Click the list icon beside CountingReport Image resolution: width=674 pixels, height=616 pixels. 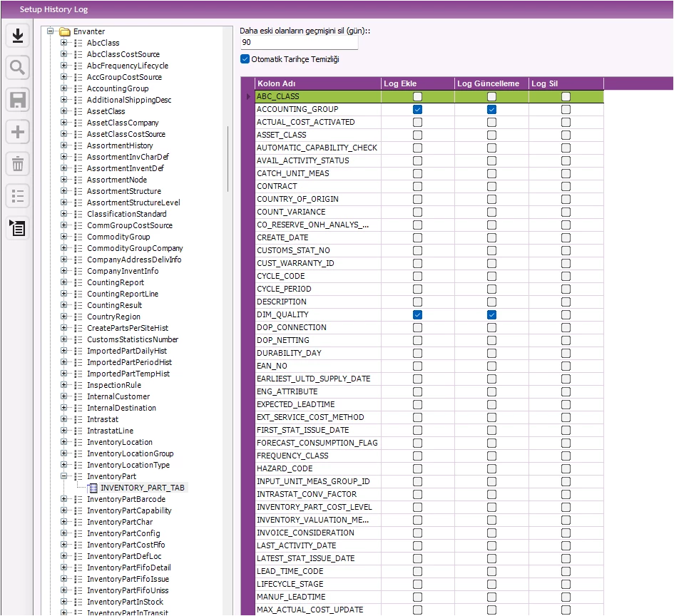[x=78, y=282]
